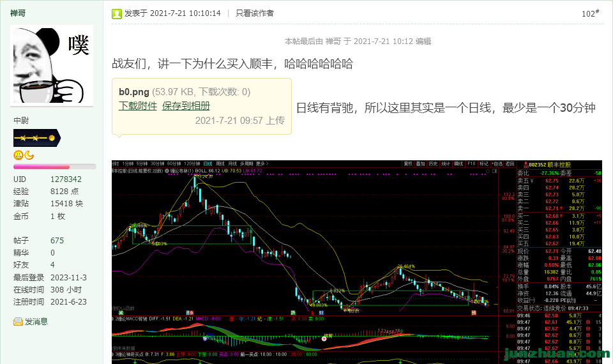Click the 叠加 button in chart toolbar
Image resolution: width=613 pixels, height=364 pixels.
421,164
